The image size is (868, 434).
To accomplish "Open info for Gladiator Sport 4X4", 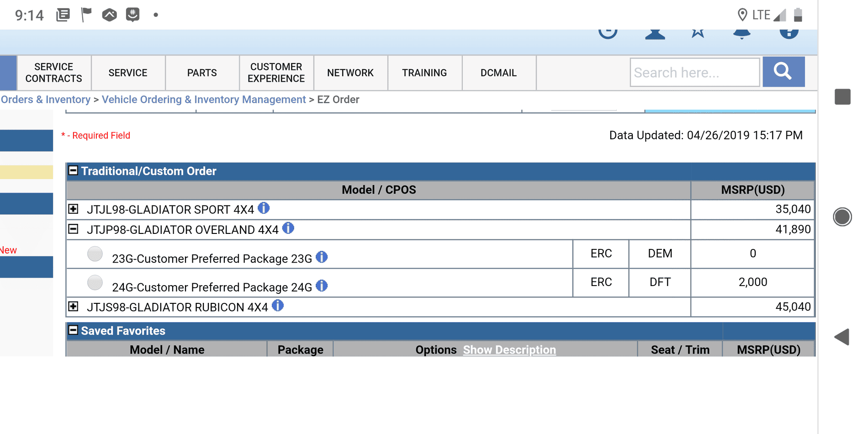I will [x=264, y=208].
